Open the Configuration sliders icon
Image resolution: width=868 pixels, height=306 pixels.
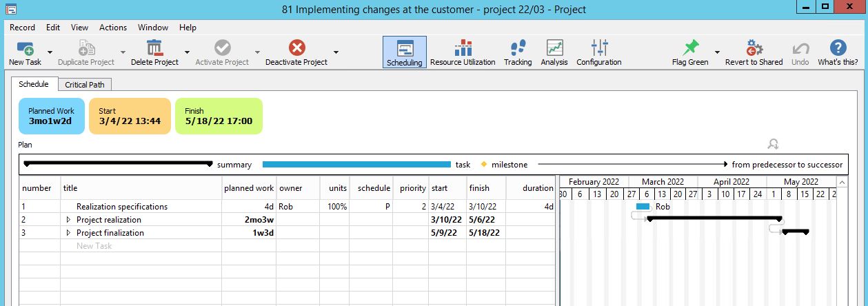click(598, 48)
